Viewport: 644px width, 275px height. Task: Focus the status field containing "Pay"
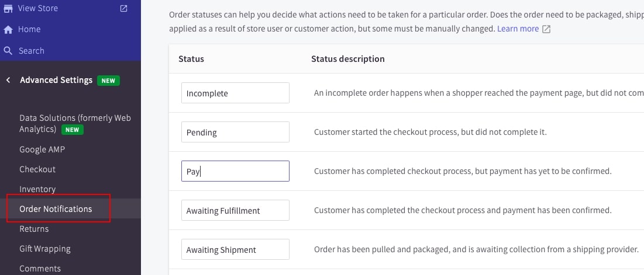(235, 171)
